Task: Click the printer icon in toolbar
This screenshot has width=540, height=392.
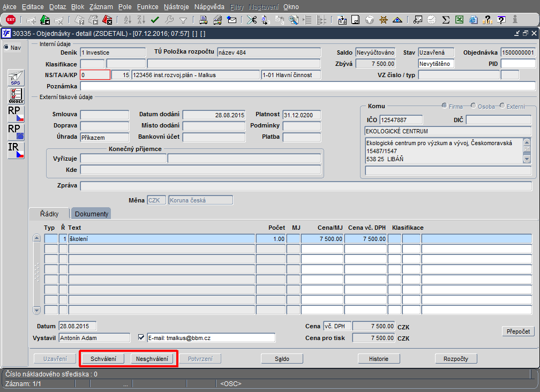Action: pyautogui.click(x=203, y=20)
